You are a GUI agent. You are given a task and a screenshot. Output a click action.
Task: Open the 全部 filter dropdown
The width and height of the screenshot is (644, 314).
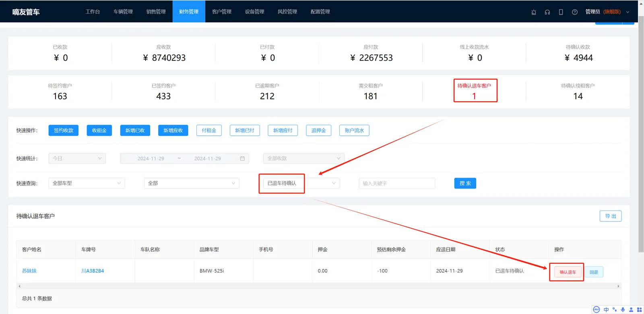[x=192, y=183]
